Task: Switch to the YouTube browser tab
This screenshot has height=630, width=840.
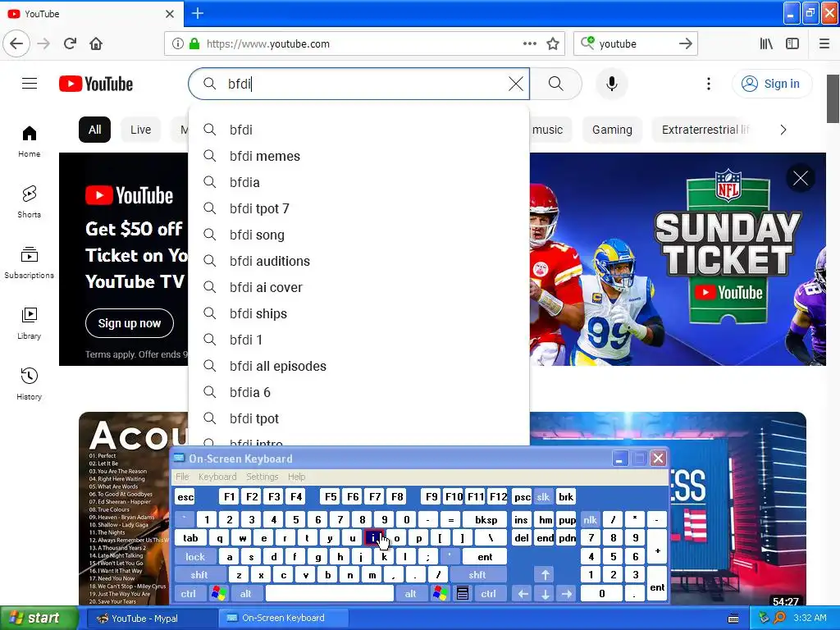Action: pyautogui.click(x=91, y=13)
